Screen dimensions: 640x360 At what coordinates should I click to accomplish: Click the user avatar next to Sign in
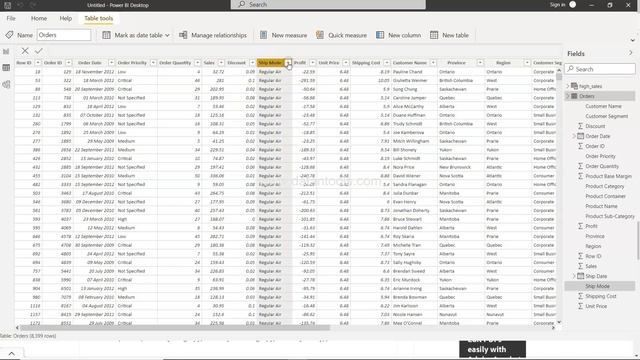click(573, 4)
